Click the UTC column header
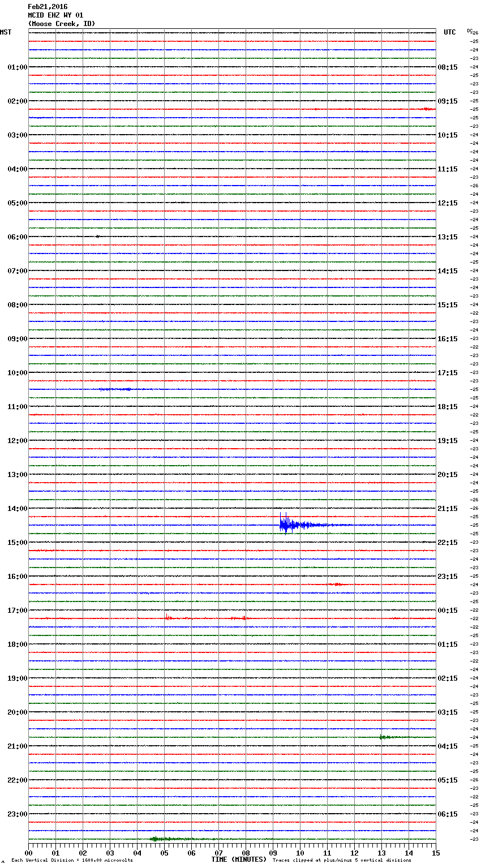 pyautogui.click(x=450, y=32)
